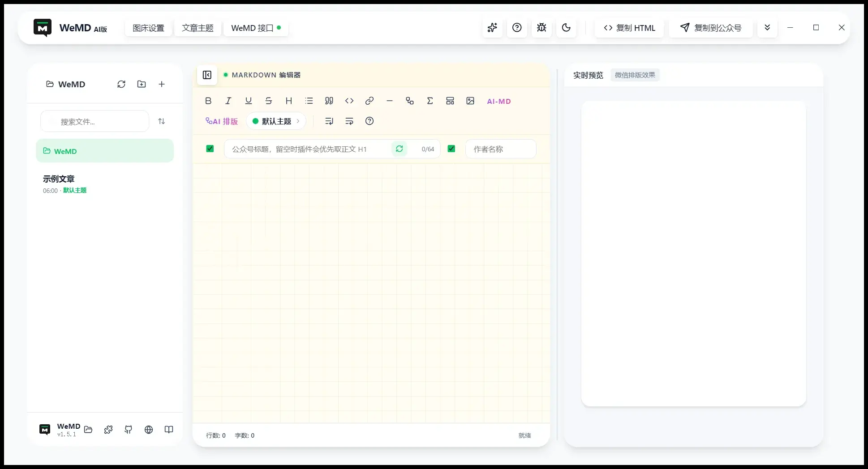Apply Italic formatting in the editor toolbar

click(228, 101)
